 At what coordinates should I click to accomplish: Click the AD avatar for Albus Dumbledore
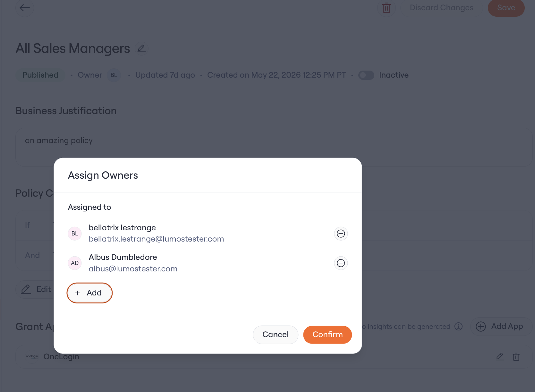point(75,263)
